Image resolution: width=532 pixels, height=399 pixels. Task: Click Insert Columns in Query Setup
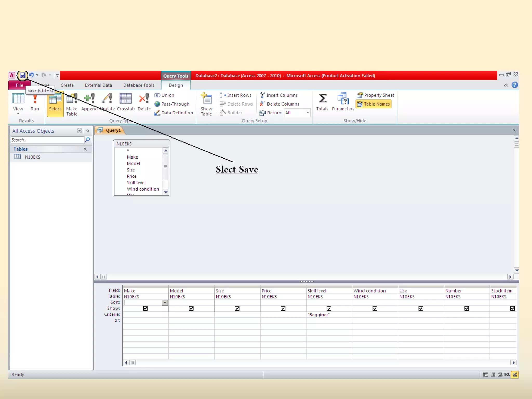click(x=279, y=95)
